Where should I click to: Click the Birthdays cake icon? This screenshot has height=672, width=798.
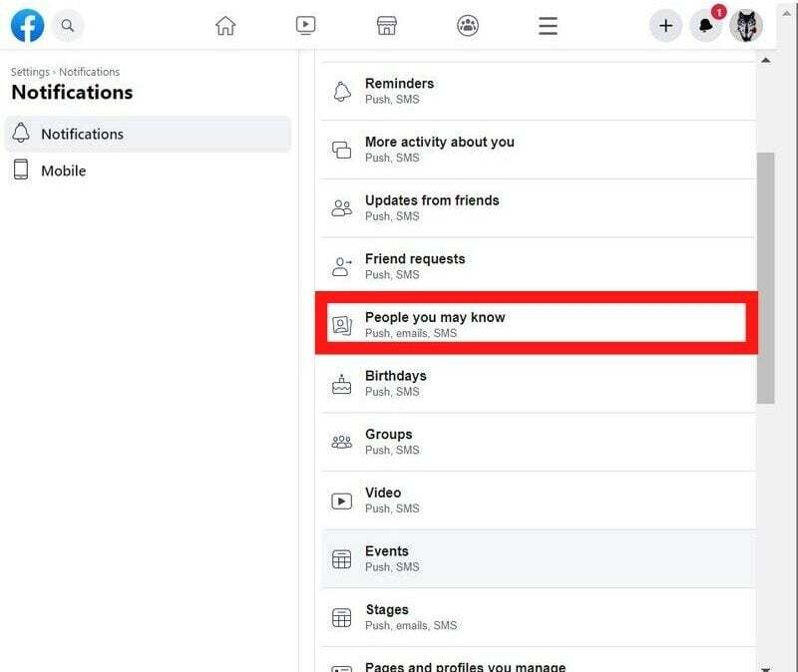[x=342, y=384]
